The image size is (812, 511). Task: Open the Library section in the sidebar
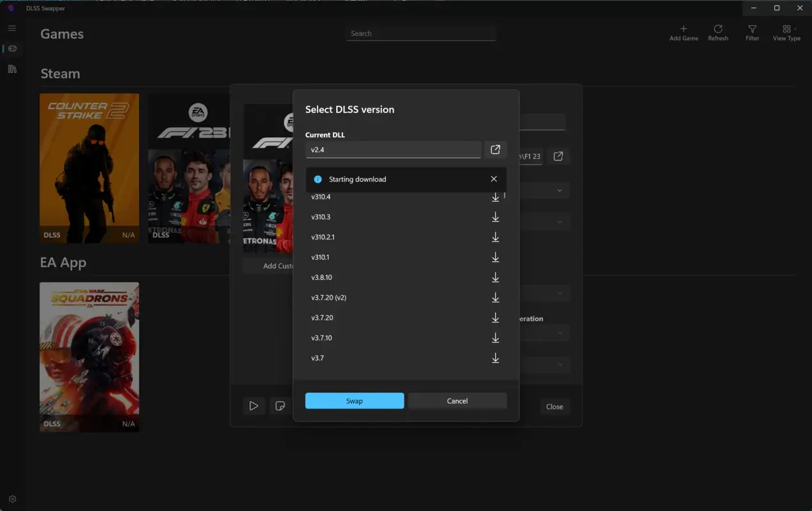coord(11,68)
